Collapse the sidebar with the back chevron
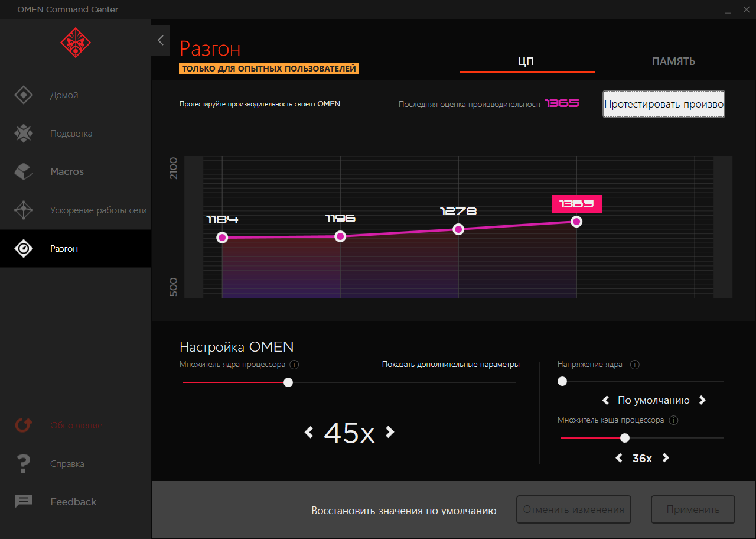The height and width of the screenshot is (539, 756). click(x=160, y=40)
